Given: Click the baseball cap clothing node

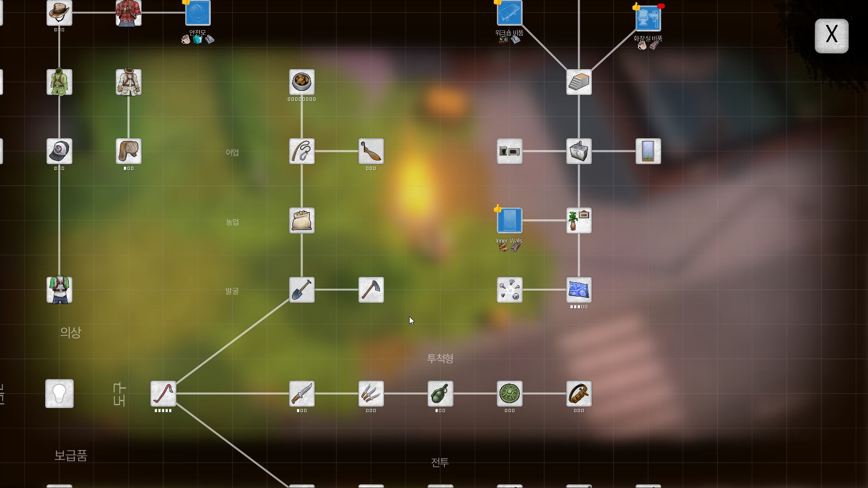Looking at the screenshot, I should click(59, 151).
